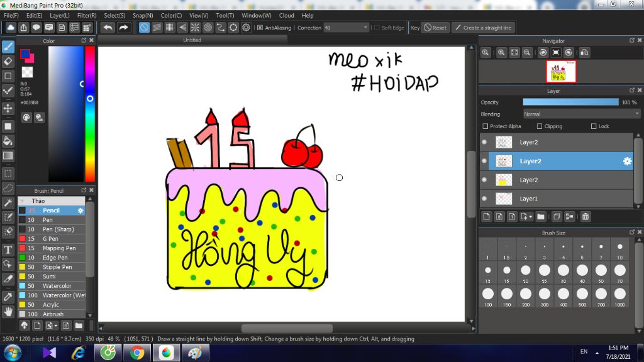Zoom out using Navigator minus magnifier
This screenshot has width=644, height=362.
tap(527, 52)
